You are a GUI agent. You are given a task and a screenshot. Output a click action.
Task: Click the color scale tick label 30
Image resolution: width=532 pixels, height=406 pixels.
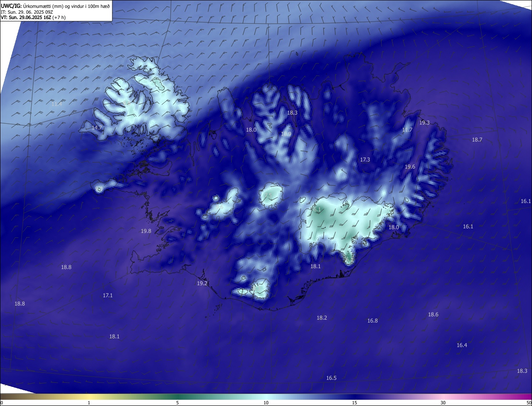click(x=443, y=403)
